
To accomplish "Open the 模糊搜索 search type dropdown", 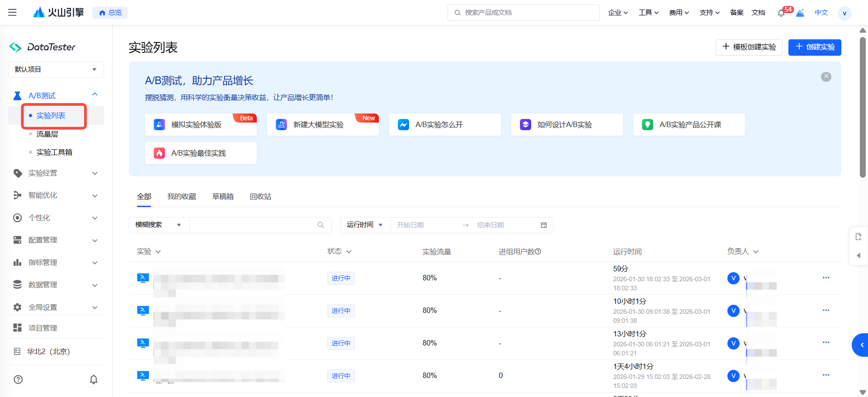I will pos(159,225).
